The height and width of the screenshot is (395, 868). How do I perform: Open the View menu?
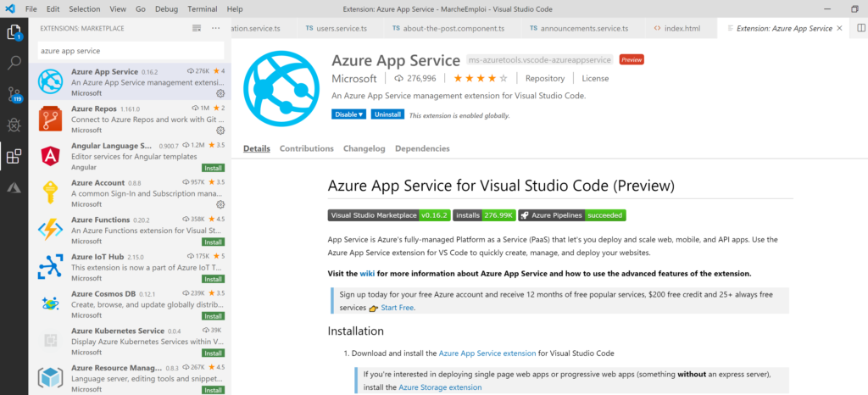click(x=118, y=8)
